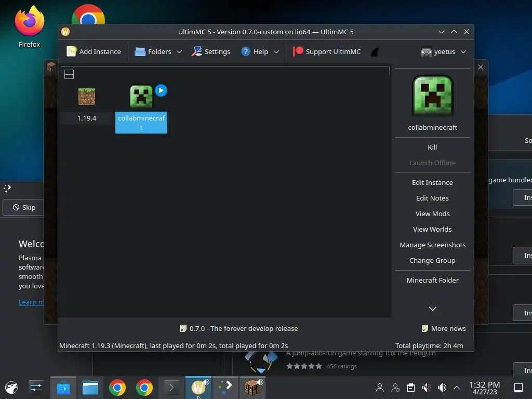The image size is (532, 399).
Task: Open the Help dropdown menu
Action: [x=260, y=51]
